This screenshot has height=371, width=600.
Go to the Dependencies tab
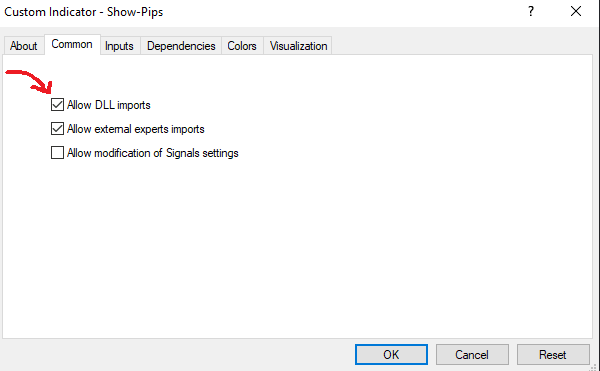pyautogui.click(x=181, y=46)
